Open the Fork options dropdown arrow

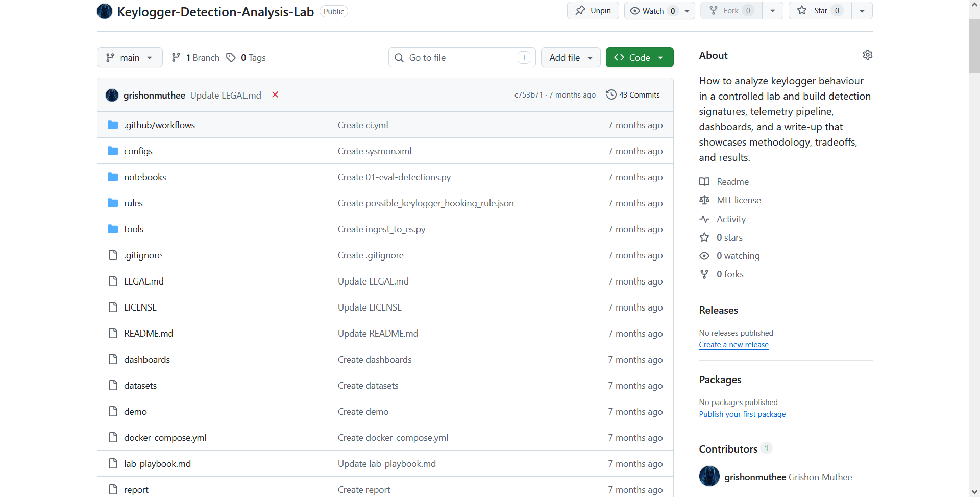[773, 11]
